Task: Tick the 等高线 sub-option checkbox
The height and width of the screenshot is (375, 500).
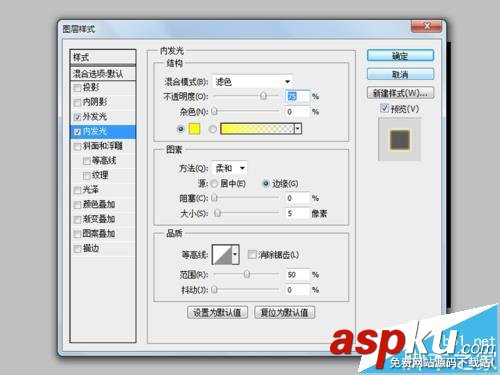Action: click(86, 161)
